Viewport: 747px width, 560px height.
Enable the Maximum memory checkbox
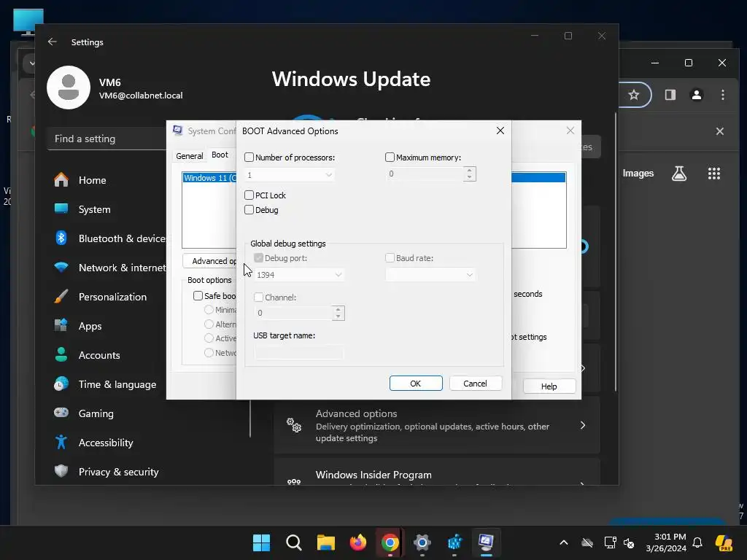[x=390, y=157]
